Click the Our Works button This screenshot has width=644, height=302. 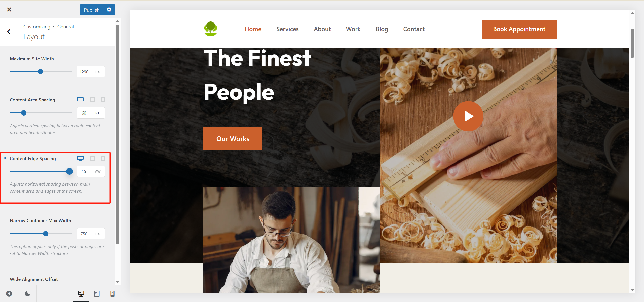[x=233, y=138]
